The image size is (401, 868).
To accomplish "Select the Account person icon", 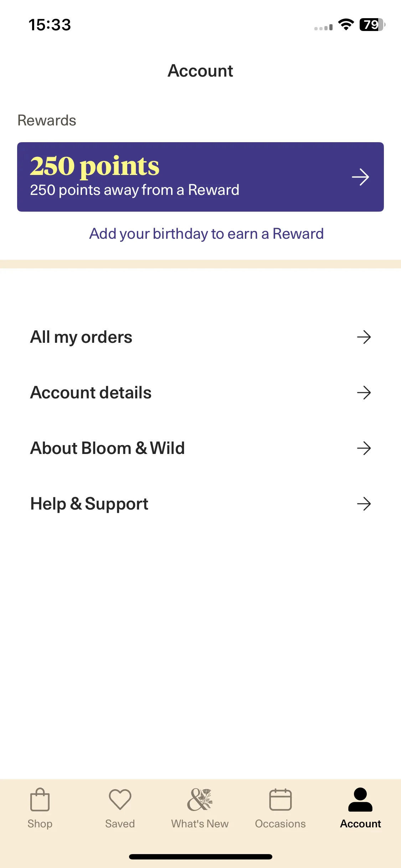I will pos(360,800).
